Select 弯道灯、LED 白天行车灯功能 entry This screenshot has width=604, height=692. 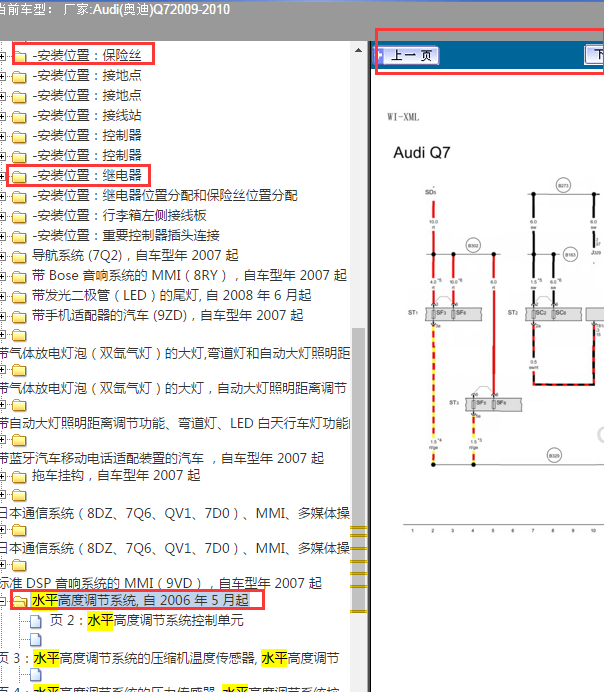click(175, 423)
